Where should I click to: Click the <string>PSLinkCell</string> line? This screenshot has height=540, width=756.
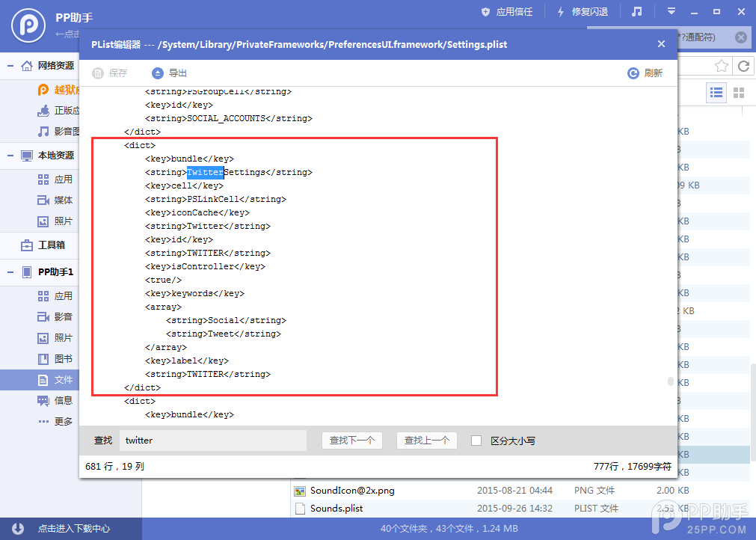pos(215,199)
